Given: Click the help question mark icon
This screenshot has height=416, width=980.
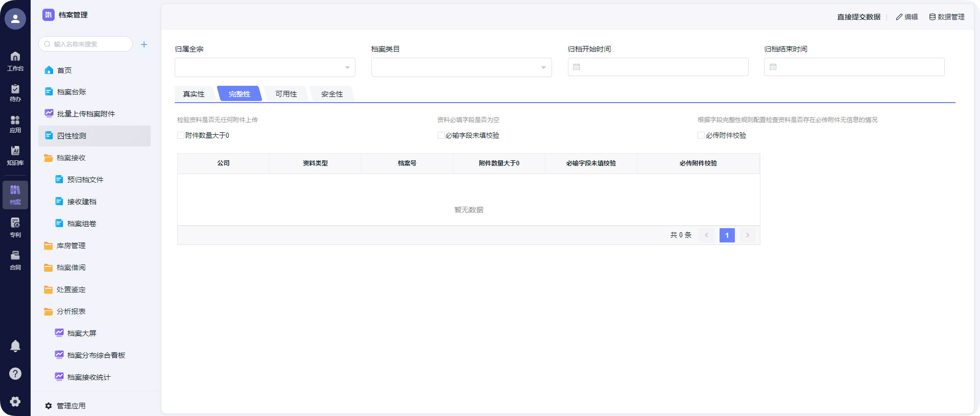Looking at the screenshot, I should [15, 374].
